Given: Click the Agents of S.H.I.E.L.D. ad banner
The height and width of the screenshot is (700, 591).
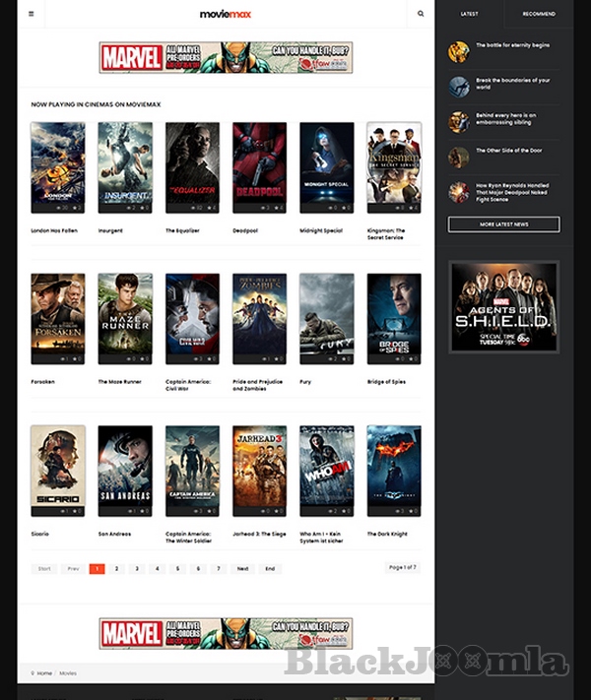Looking at the screenshot, I should pos(503,306).
